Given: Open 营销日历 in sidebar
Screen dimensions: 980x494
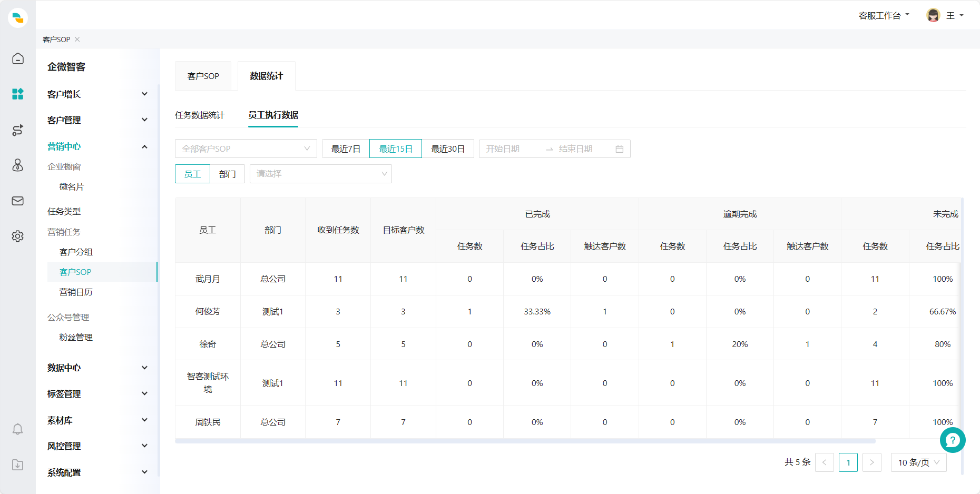Looking at the screenshot, I should (x=76, y=292).
